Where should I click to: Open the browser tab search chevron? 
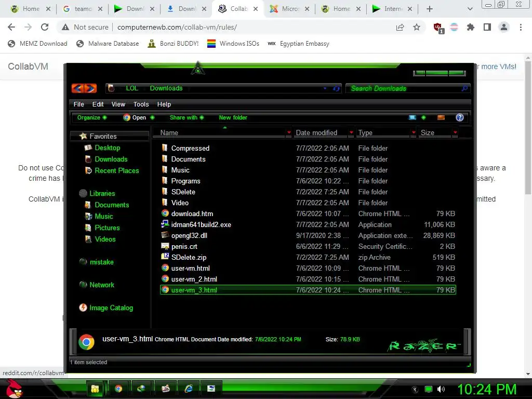click(470, 9)
